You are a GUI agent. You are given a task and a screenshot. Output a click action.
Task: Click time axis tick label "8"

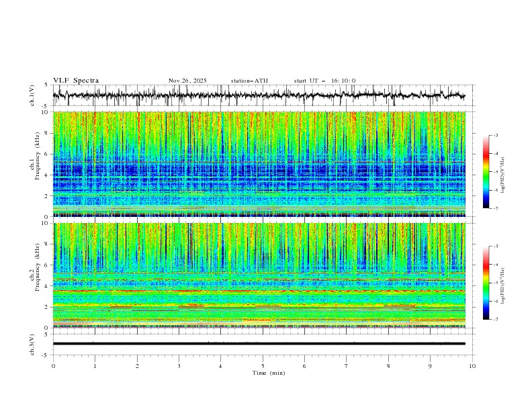pos(388,366)
